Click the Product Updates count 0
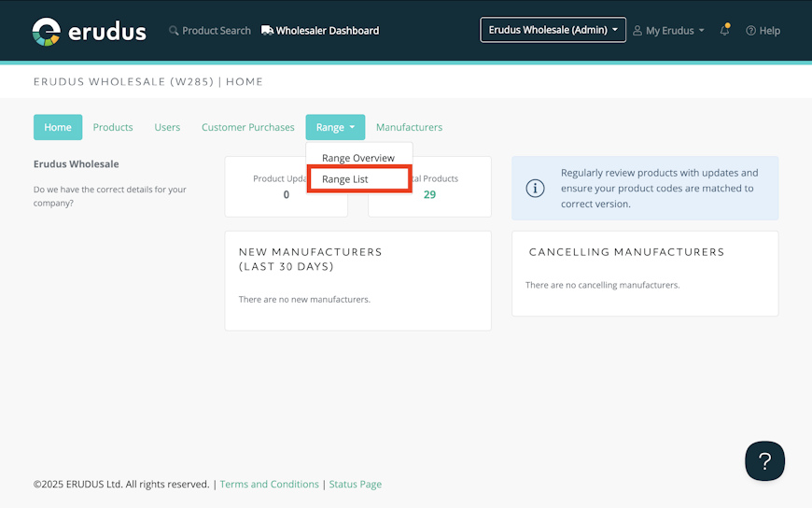812x508 pixels. [x=286, y=195]
